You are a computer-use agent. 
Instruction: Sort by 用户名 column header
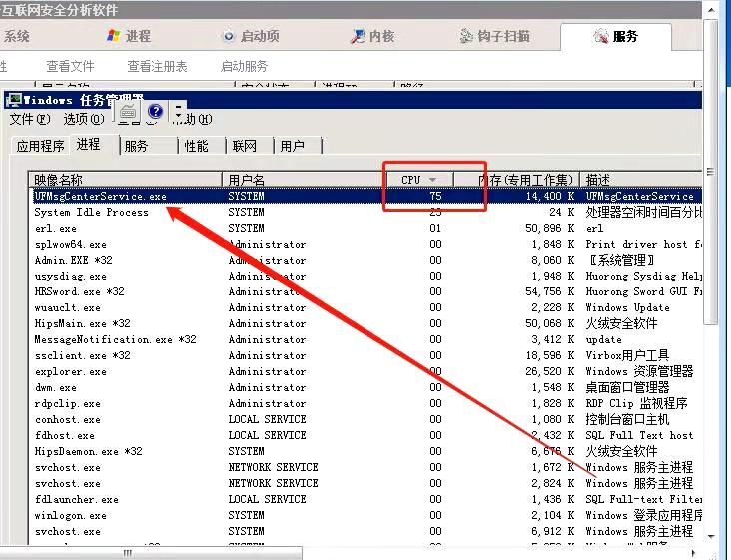304,180
